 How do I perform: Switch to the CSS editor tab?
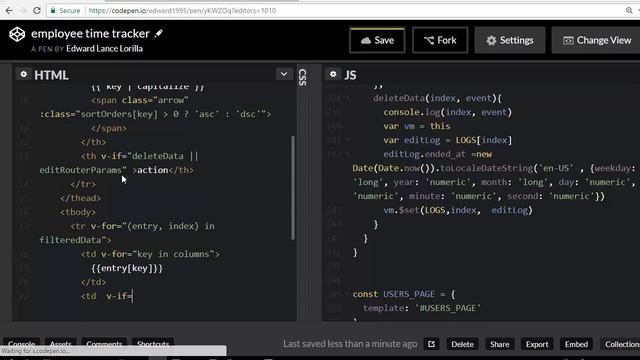[302, 77]
